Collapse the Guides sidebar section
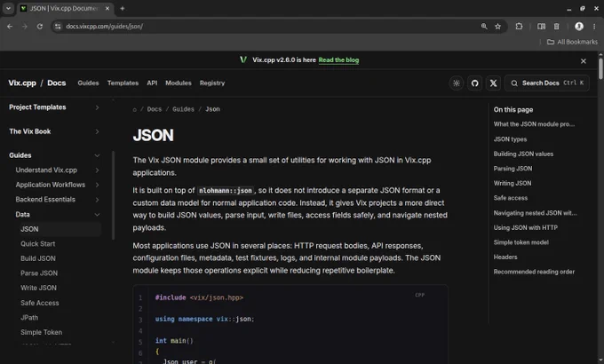 tap(54, 155)
